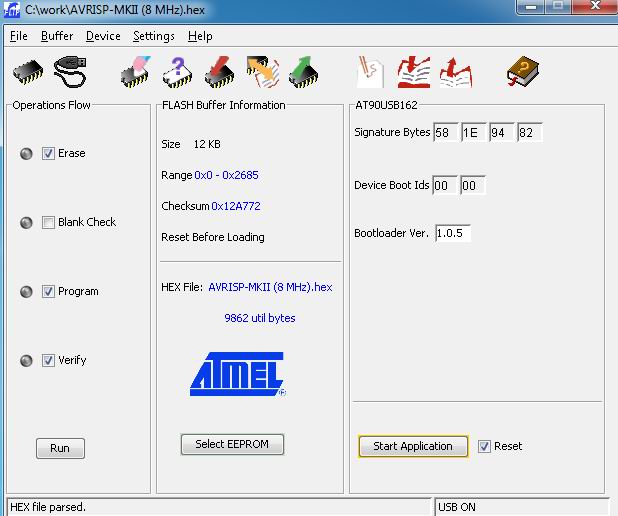Open the Buffer menu
The width and height of the screenshot is (618, 516).
(57, 36)
